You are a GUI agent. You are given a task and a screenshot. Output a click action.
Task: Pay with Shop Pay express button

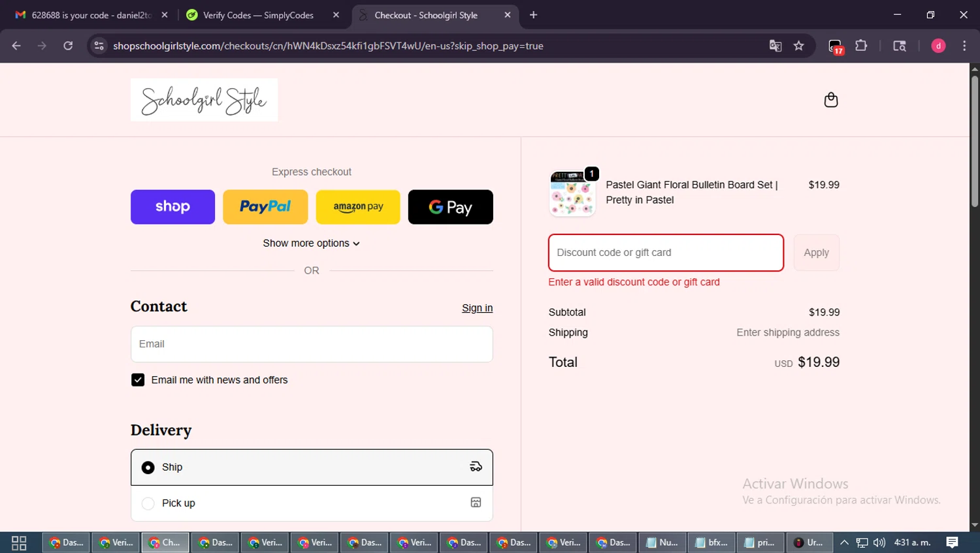[x=172, y=207]
